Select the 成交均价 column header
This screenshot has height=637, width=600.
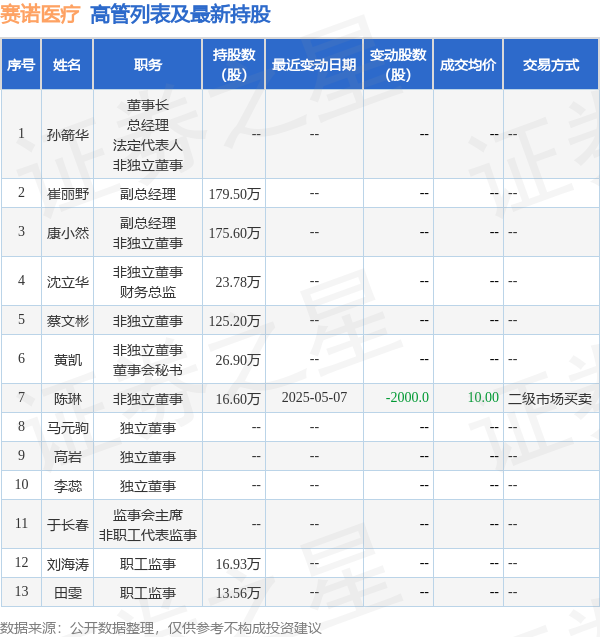(x=468, y=65)
